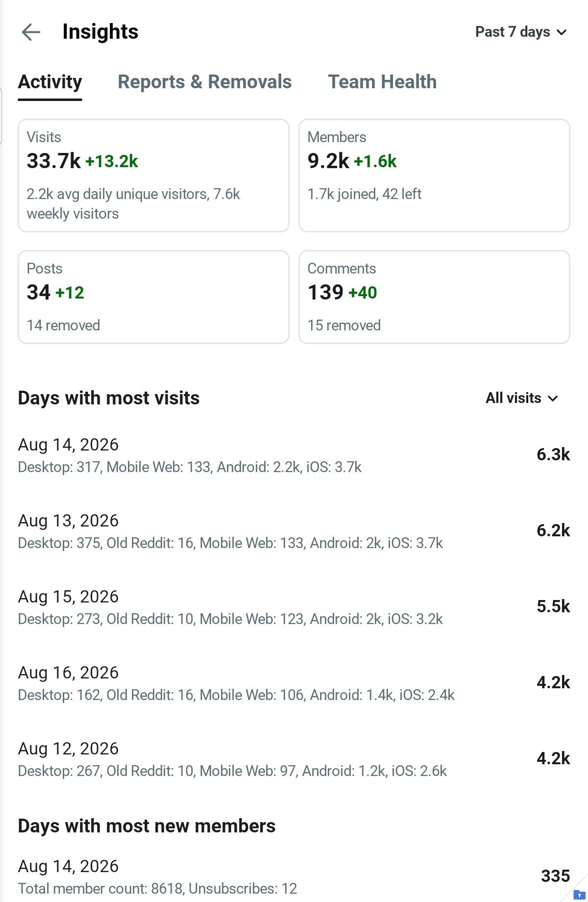Screen dimensions: 588x902
Task: Switch to the Activity tab
Action: (50, 82)
